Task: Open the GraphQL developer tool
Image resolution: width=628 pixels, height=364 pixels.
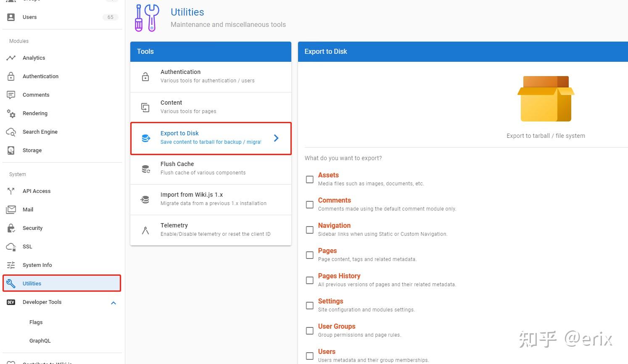Action: 40,341
